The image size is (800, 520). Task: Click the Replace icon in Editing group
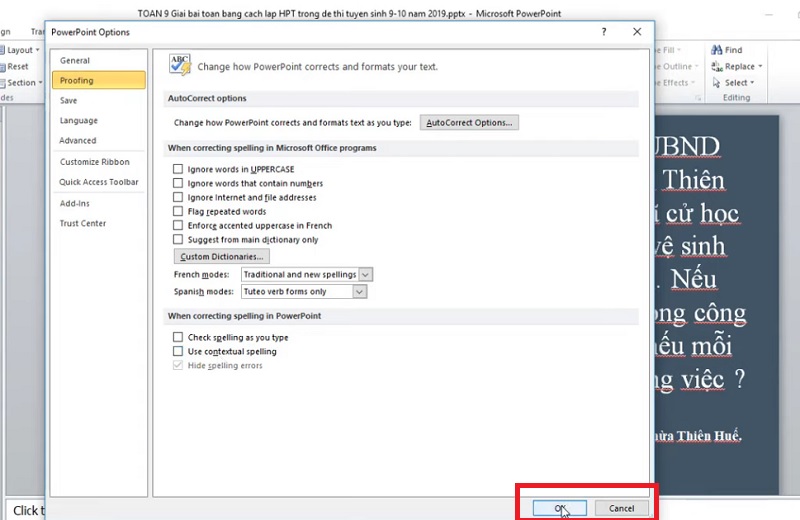[717, 67]
